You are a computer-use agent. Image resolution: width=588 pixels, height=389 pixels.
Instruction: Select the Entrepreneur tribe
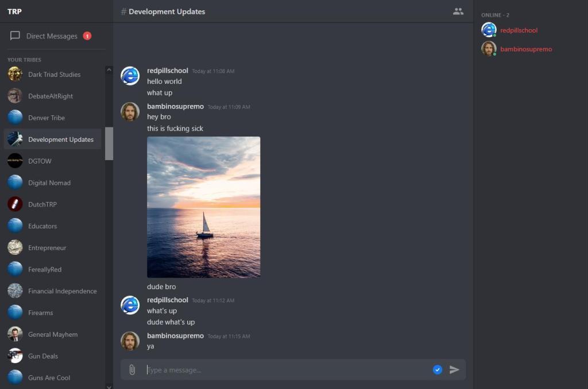(47, 248)
